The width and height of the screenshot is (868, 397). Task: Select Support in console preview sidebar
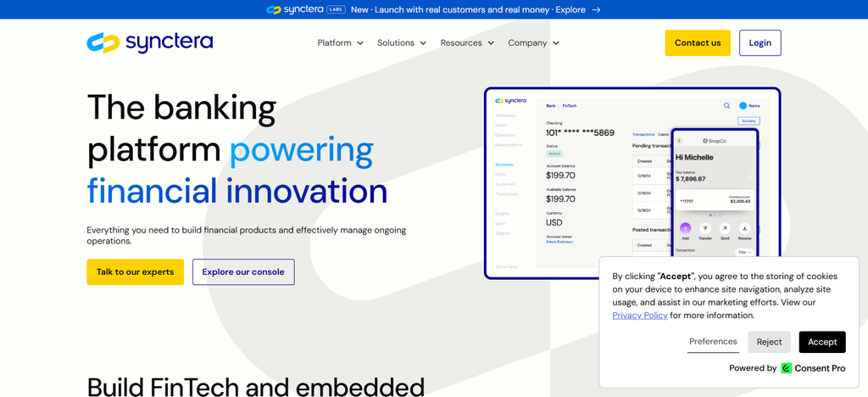pos(503,233)
